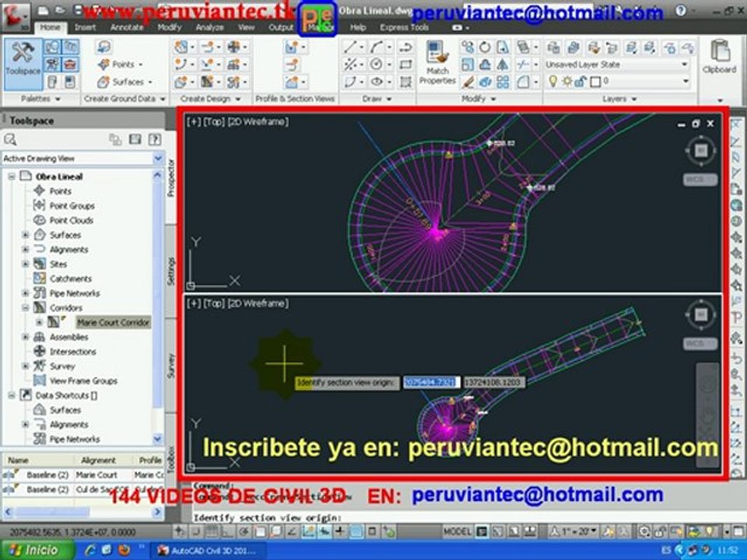The image size is (747, 560).
Task: Switch to the Insert ribbon tab
Action: (x=85, y=28)
